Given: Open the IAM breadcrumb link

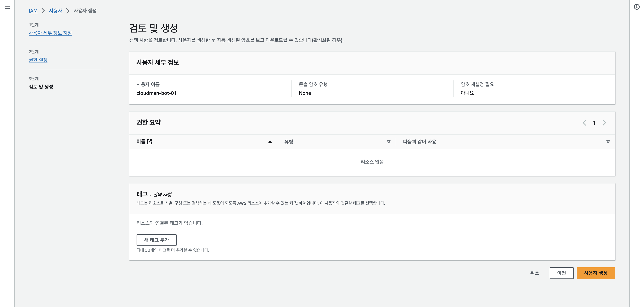Looking at the screenshot, I should 33,11.
